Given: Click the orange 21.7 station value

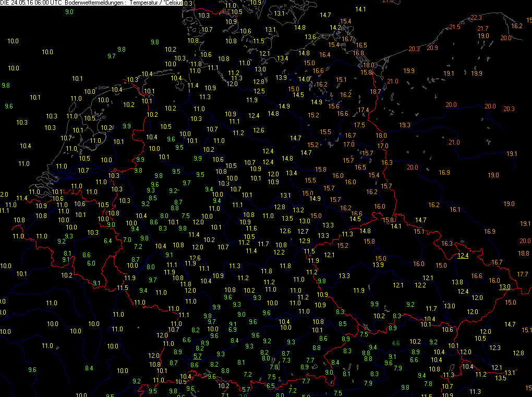Looking at the screenshot, I should [x=483, y=28].
